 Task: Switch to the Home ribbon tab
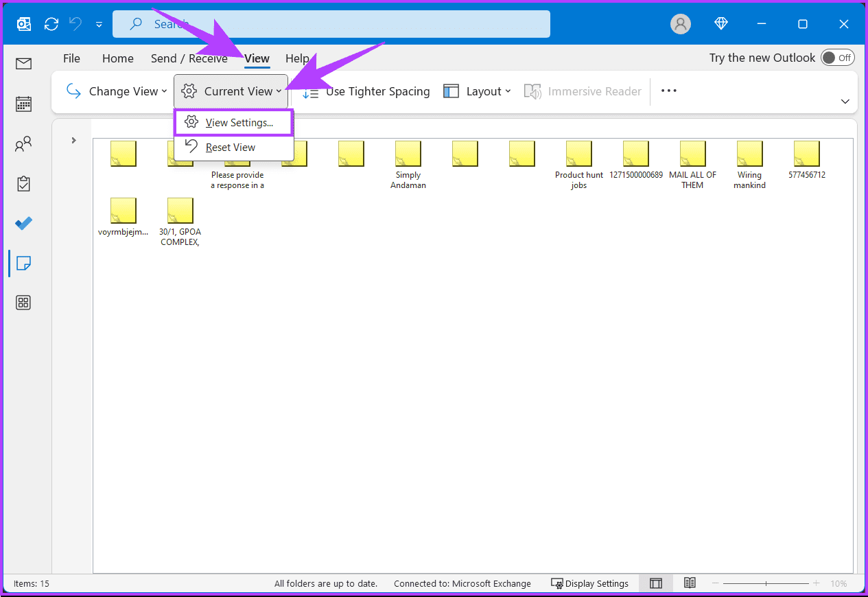[117, 58]
